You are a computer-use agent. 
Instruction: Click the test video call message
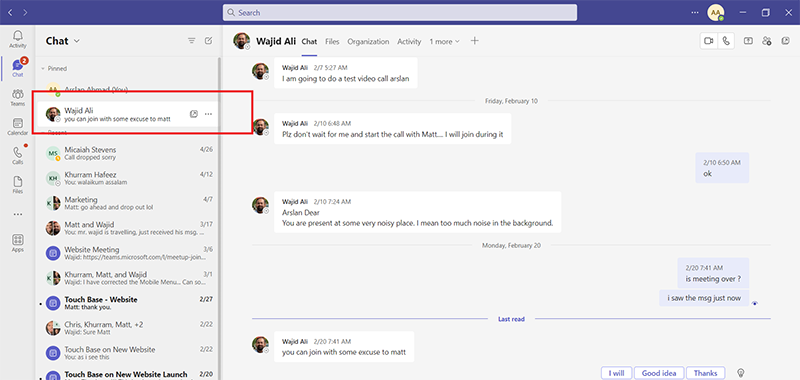345,73
